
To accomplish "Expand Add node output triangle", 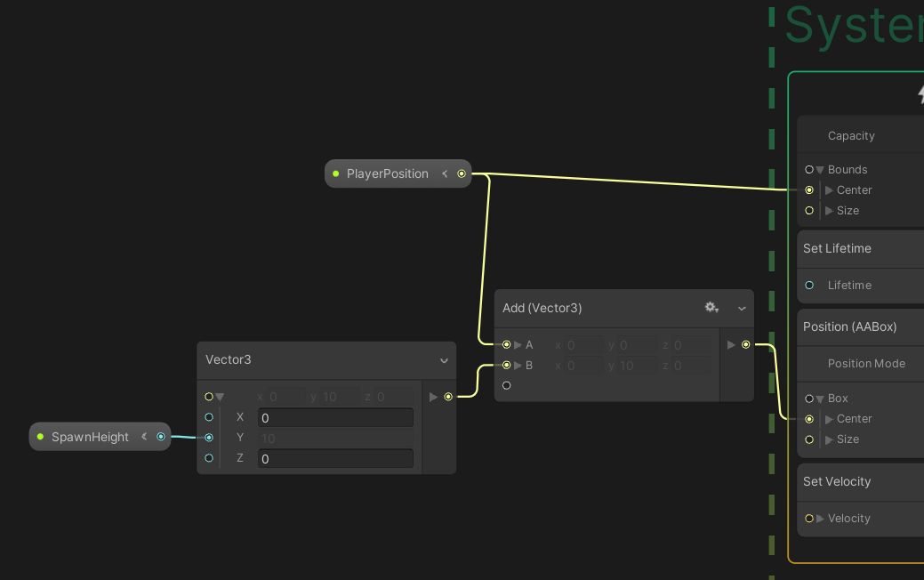I will (731, 345).
